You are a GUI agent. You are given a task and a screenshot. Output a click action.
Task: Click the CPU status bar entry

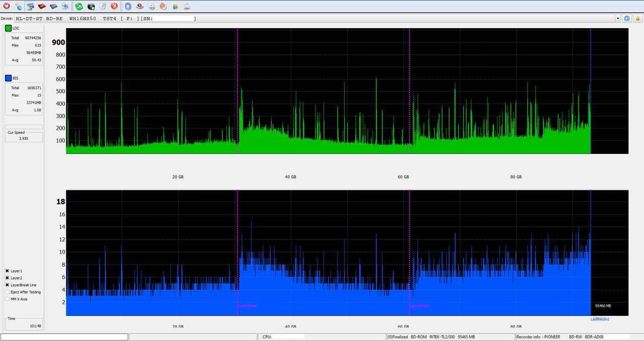[322, 337]
